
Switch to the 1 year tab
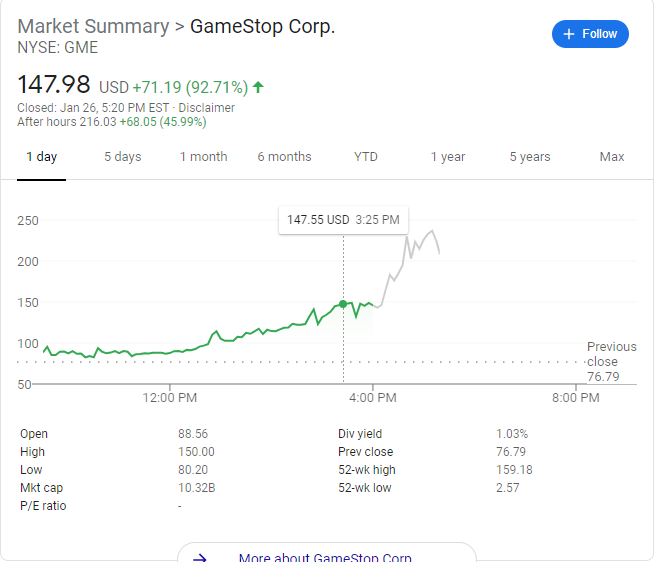448,157
